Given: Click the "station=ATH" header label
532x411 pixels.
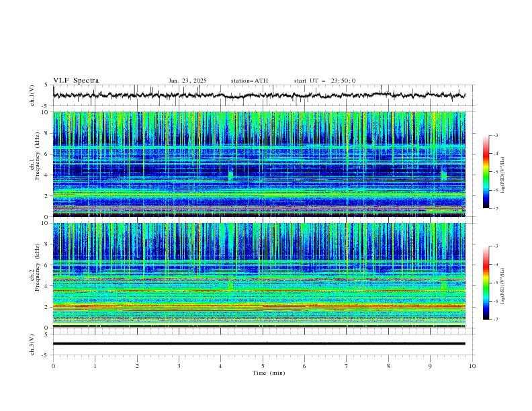Looking at the screenshot, I should pos(249,81).
